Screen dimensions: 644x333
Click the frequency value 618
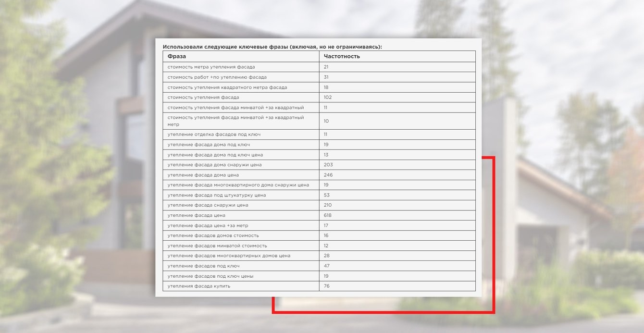pos(327,215)
